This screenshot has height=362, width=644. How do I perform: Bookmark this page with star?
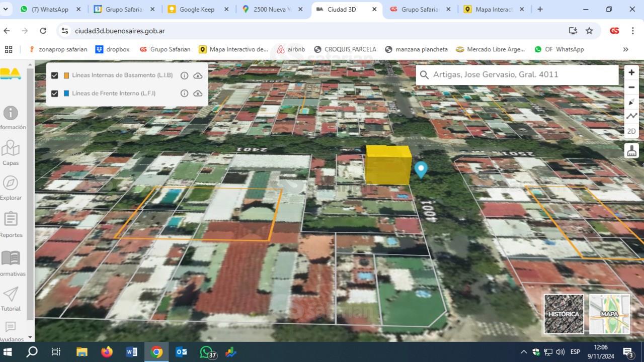589,31
